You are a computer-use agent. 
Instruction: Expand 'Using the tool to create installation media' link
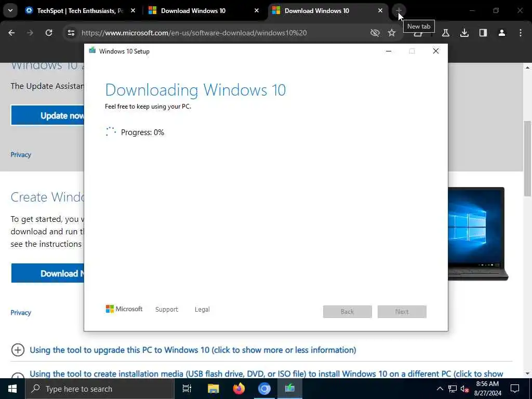[x=267, y=374]
